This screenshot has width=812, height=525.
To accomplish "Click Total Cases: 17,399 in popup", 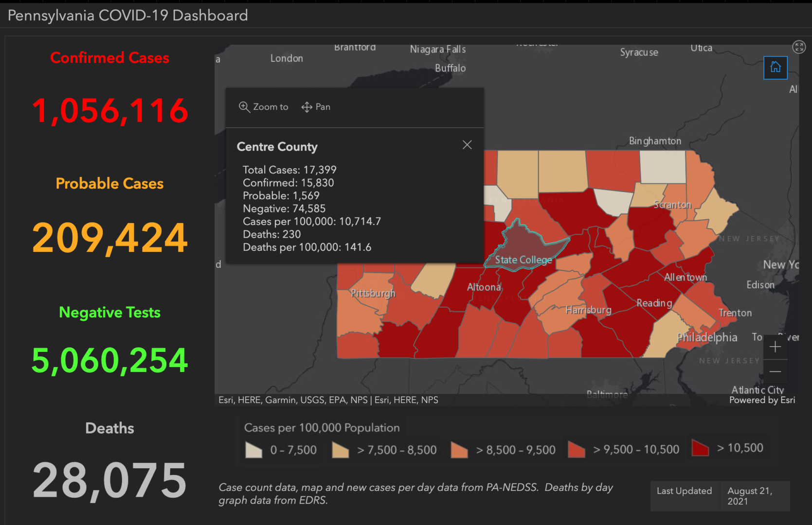I will click(x=289, y=170).
